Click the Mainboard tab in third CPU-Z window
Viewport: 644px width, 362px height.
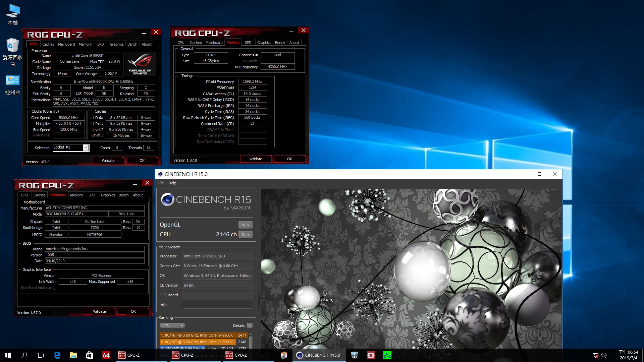(57, 195)
